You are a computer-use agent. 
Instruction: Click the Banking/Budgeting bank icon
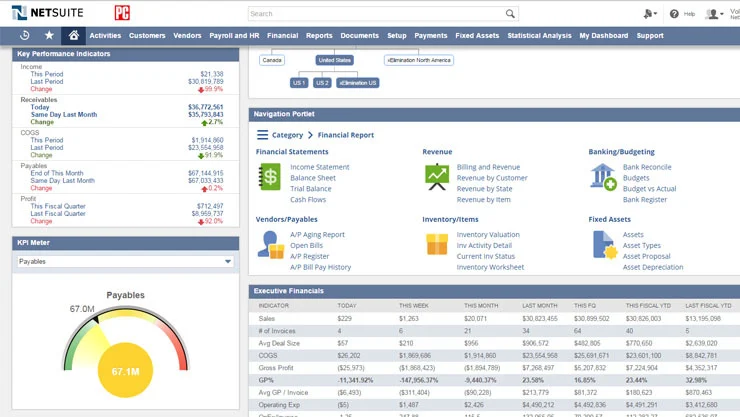[x=603, y=177]
